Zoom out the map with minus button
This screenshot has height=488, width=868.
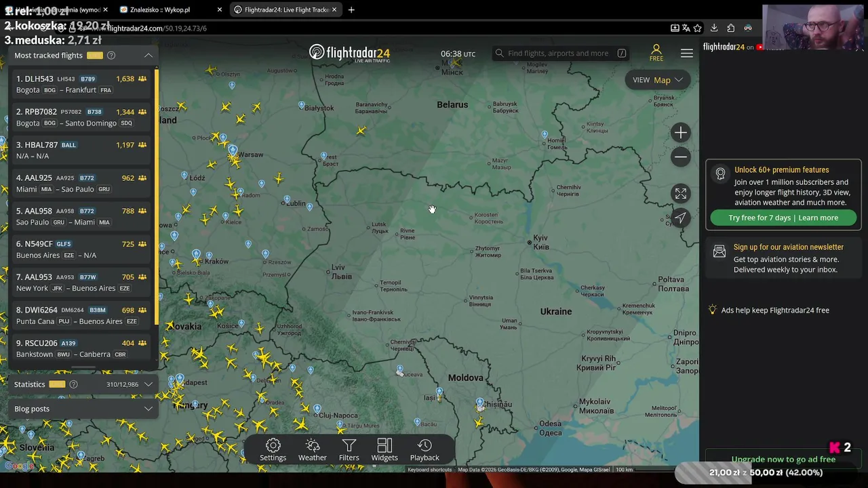(x=681, y=157)
